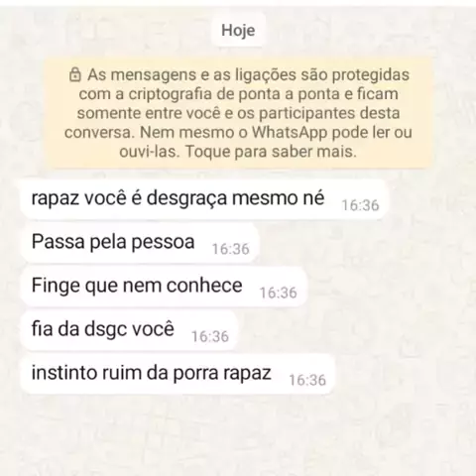Tap the Hoje date chip
This screenshot has width=476, height=476.
pyautogui.click(x=238, y=31)
